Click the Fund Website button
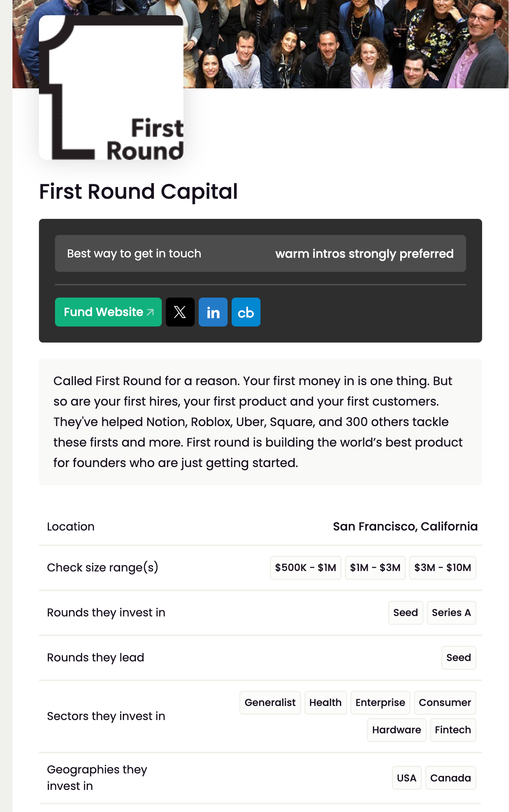 coord(108,312)
